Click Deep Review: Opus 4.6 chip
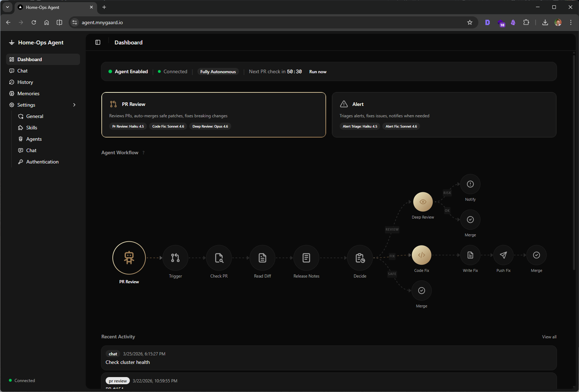The height and width of the screenshot is (392, 579). [x=210, y=127]
